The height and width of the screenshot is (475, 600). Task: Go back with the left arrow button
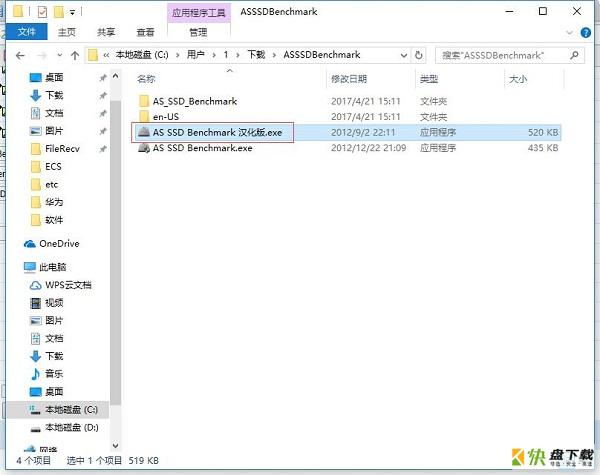(20, 55)
